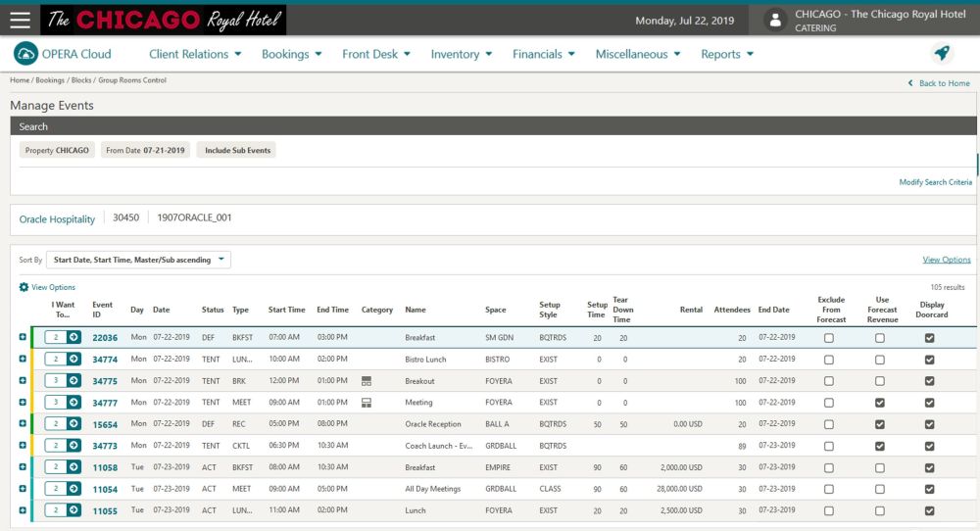Click category icon on the Breakout row
The height and width of the screenshot is (531, 980).
(x=367, y=381)
